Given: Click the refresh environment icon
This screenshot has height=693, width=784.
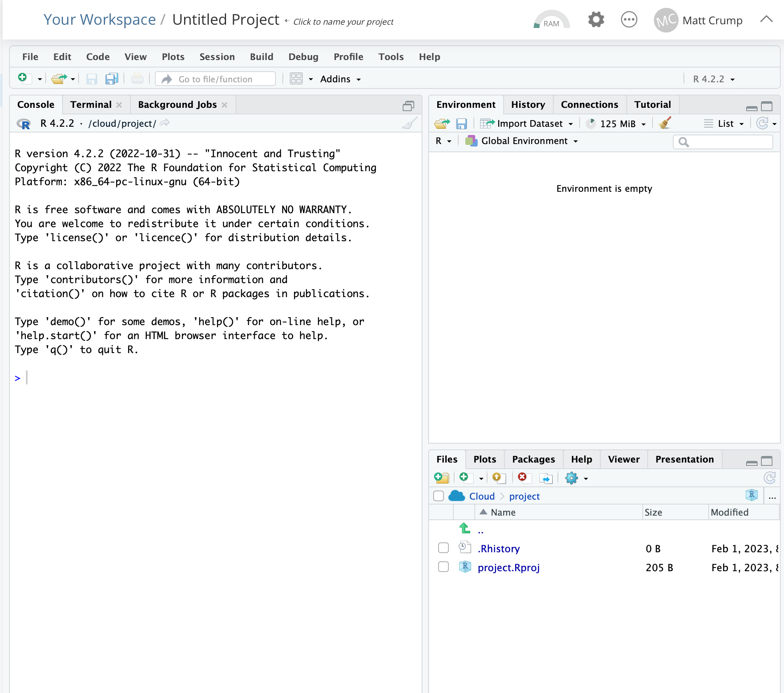Looking at the screenshot, I should [x=763, y=123].
